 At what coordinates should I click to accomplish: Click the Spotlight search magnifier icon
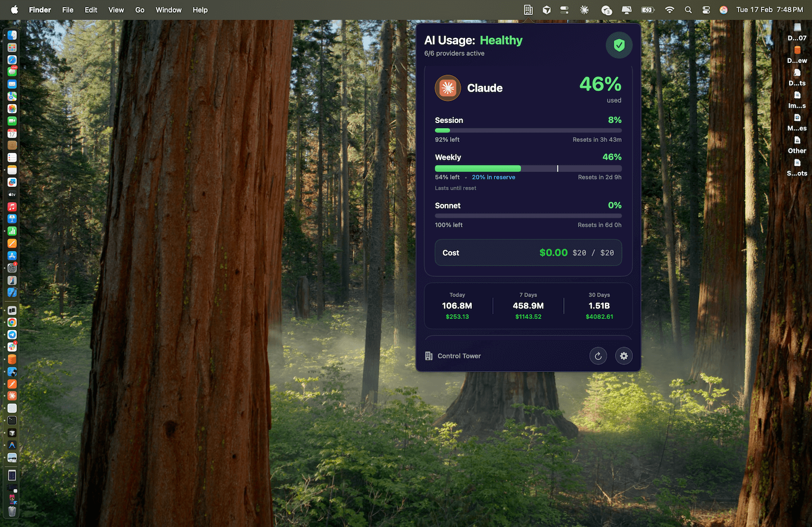click(x=688, y=10)
